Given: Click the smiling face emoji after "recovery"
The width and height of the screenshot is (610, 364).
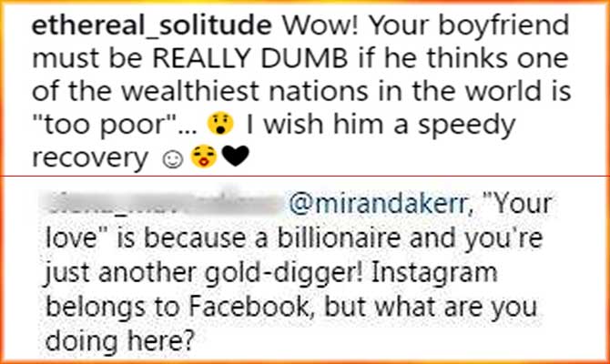Looking at the screenshot, I should click(173, 158).
